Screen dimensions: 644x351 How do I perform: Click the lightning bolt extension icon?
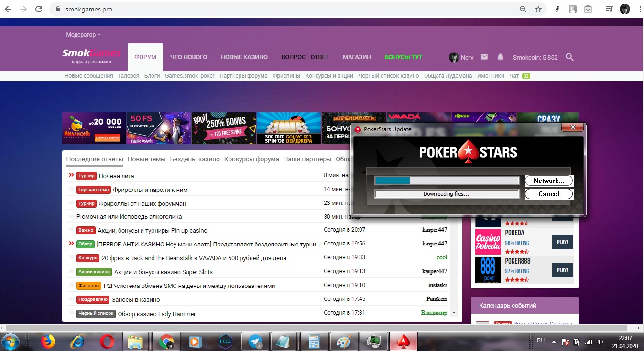point(557,9)
